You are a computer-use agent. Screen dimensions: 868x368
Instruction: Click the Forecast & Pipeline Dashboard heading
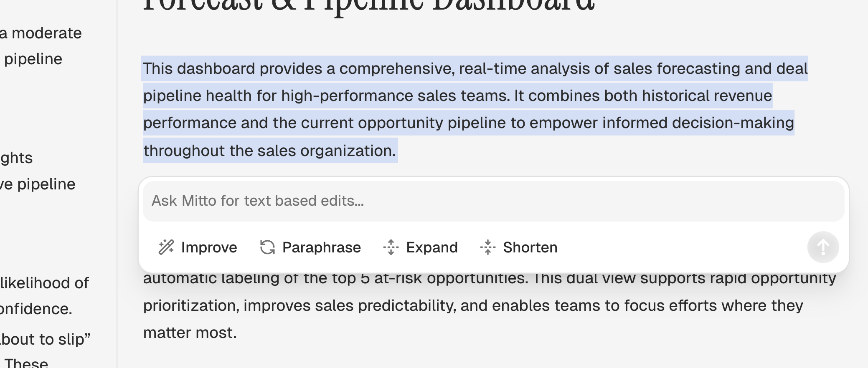tap(368, 6)
